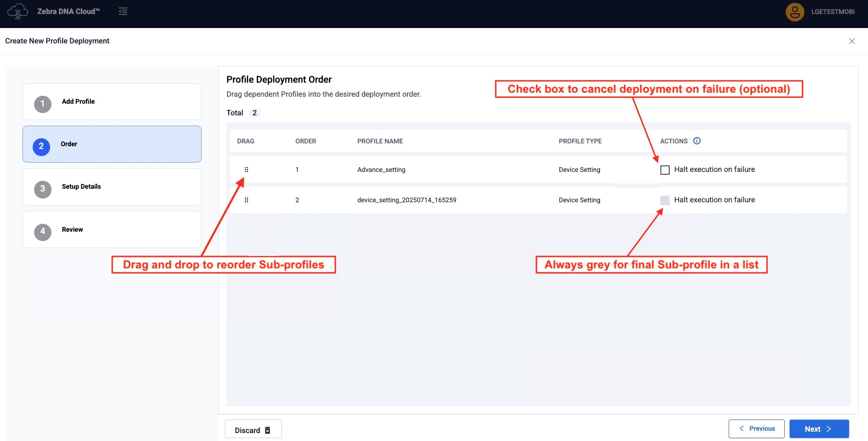Image resolution: width=868 pixels, height=441 pixels.
Task: Close the Create New Profile Deployment dialog
Action: (x=852, y=41)
